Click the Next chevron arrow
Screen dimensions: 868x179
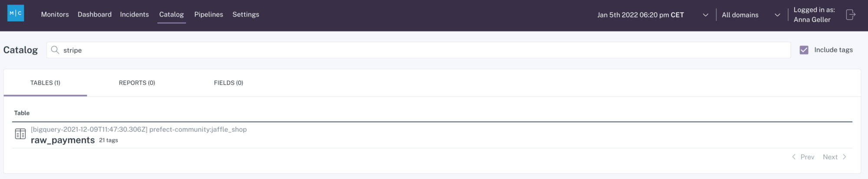pyautogui.click(x=845, y=157)
